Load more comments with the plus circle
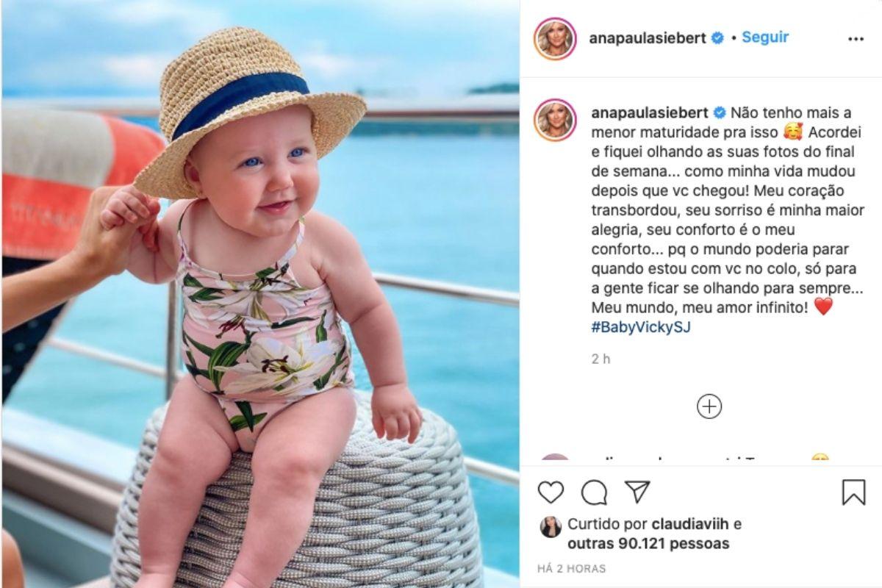This screenshot has width=882, height=588. click(709, 406)
